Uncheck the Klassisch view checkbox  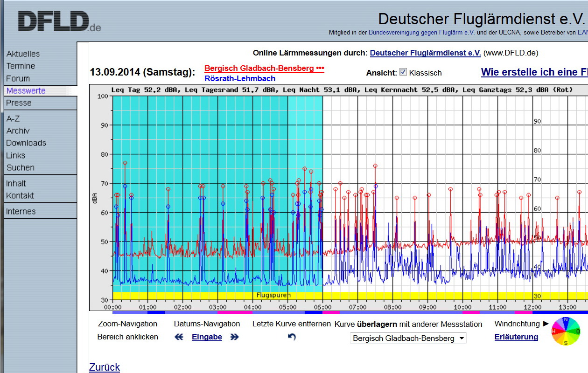point(403,72)
